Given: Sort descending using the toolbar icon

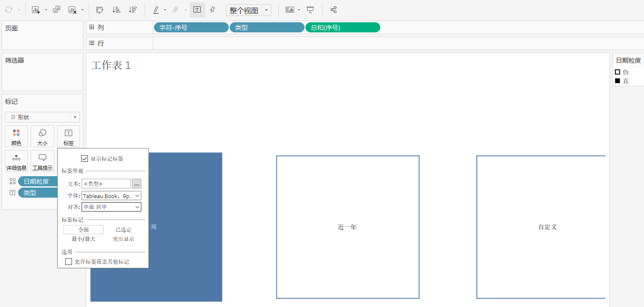Looking at the screenshot, I should [x=133, y=10].
